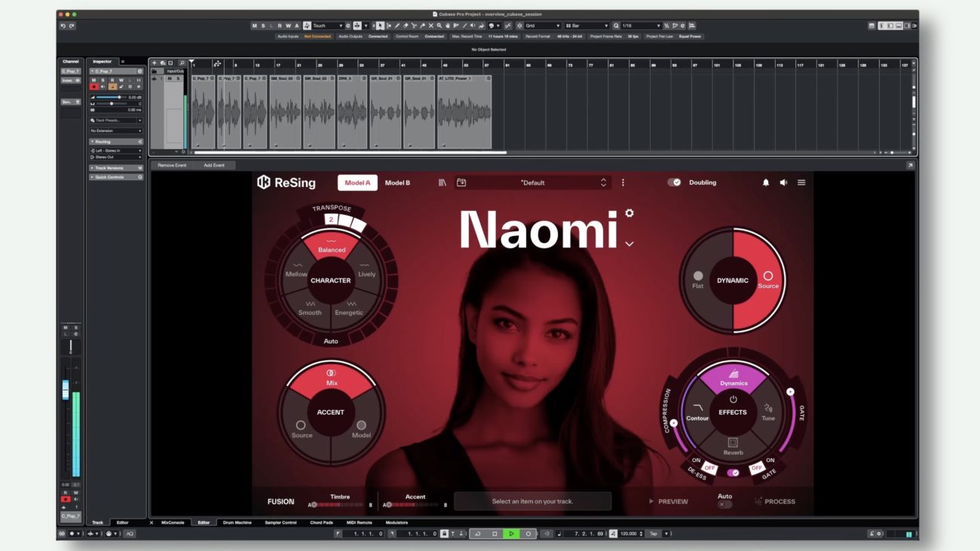
Task: Click the Stop button in transport
Action: pos(495,534)
